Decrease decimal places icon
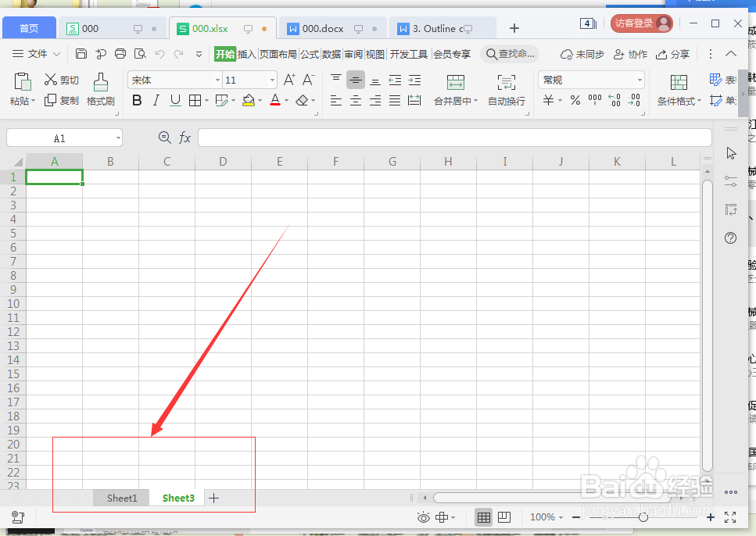Viewport: 756px width, 536px height. click(634, 100)
